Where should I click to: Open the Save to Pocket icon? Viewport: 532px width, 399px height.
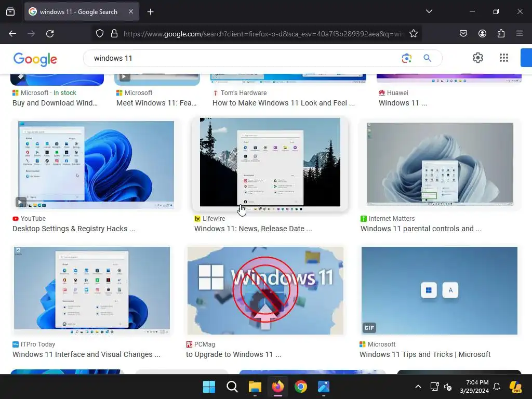click(463, 34)
